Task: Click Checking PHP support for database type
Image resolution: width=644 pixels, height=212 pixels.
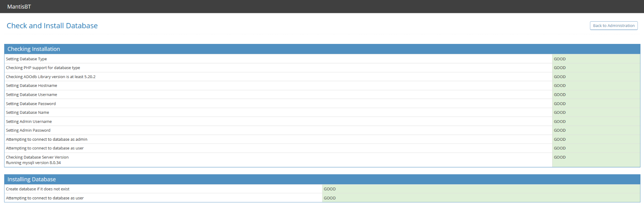Action: point(43,68)
